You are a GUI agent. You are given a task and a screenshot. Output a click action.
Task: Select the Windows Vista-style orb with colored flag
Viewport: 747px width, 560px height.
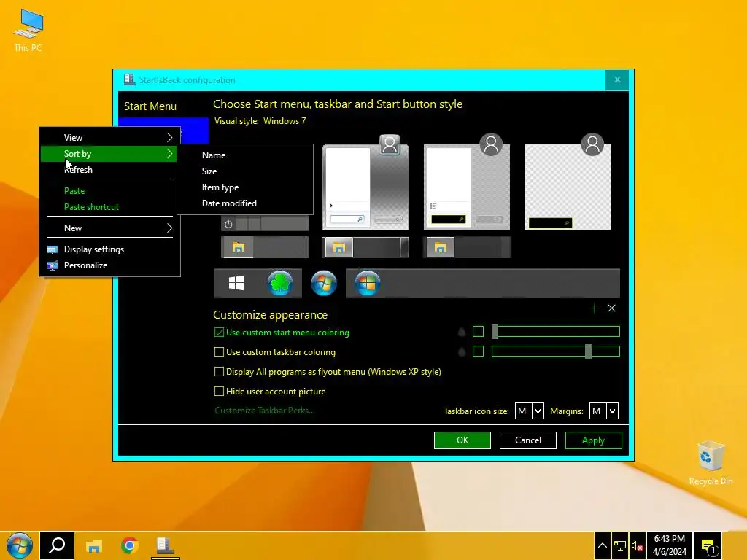(368, 283)
